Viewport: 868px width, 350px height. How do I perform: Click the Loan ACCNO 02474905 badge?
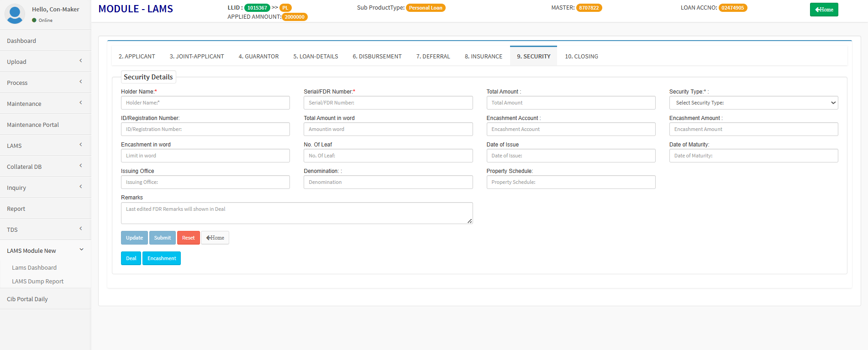click(732, 8)
